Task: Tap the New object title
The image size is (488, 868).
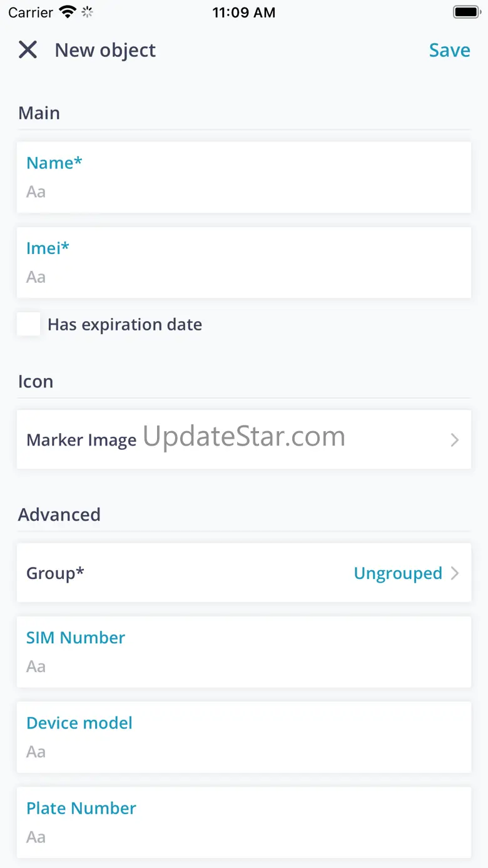Action: pyautogui.click(x=105, y=50)
